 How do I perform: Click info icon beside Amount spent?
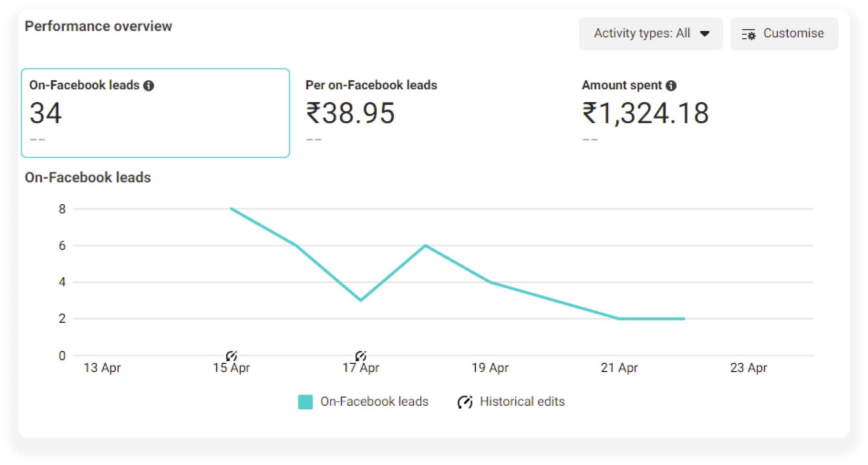pyautogui.click(x=671, y=86)
